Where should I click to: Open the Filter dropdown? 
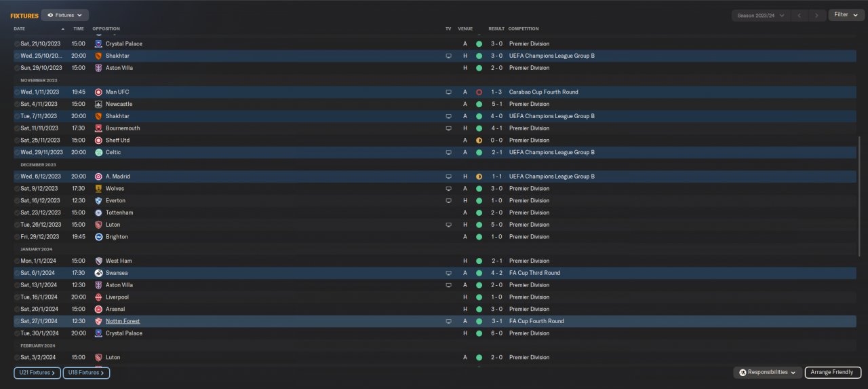(846, 15)
